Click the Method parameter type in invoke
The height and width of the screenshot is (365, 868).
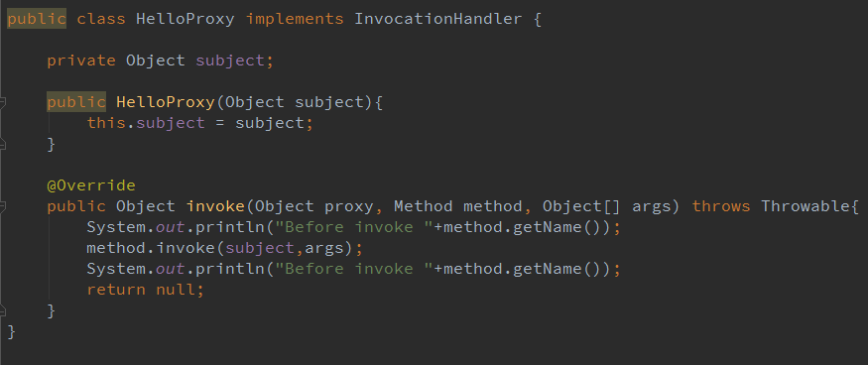point(423,206)
